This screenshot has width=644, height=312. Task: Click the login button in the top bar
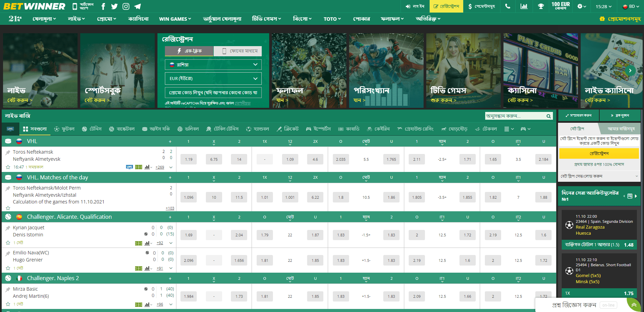(x=415, y=6)
